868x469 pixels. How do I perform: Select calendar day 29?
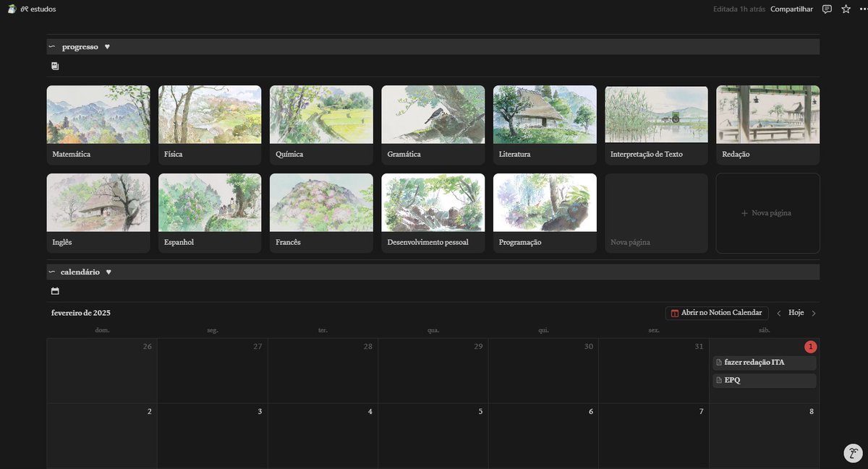[x=433, y=371]
